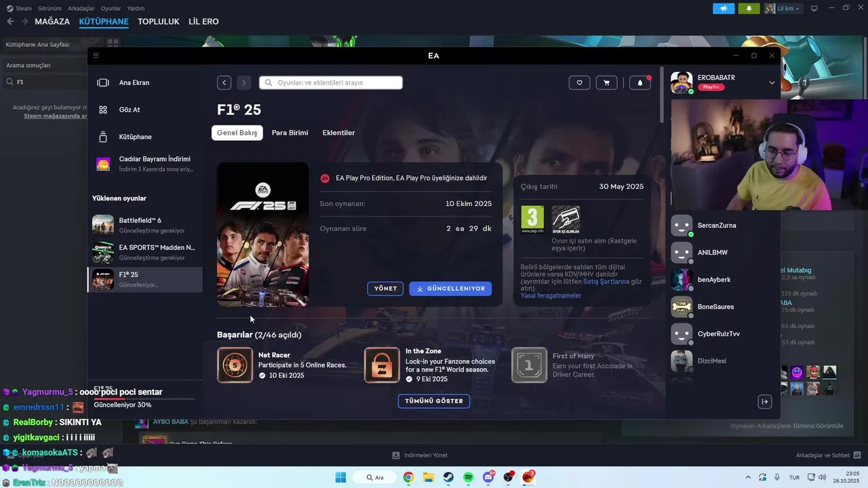This screenshot has height=488, width=868.
Task: Open Yasal feragatnameler link
Action: pyautogui.click(x=551, y=296)
